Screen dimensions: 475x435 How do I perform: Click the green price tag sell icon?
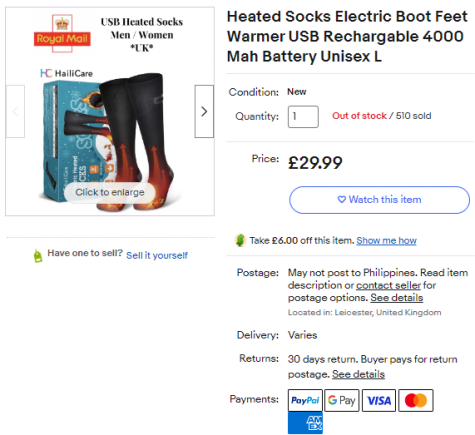(38, 256)
